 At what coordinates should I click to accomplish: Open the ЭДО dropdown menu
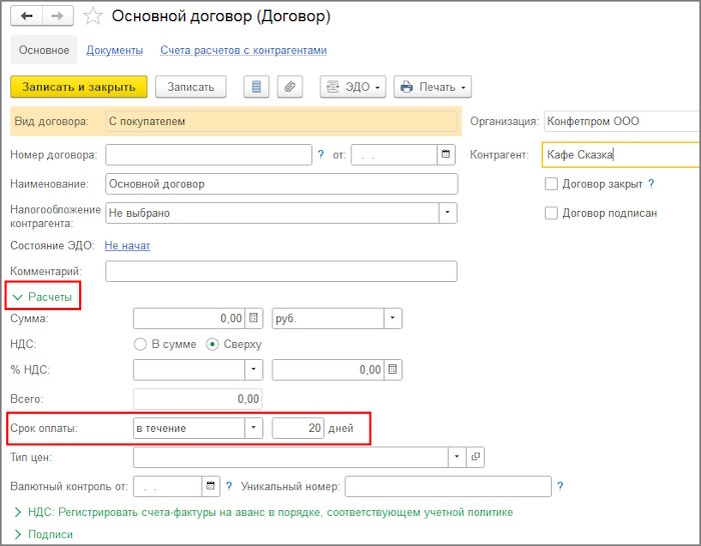[x=353, y=87]
